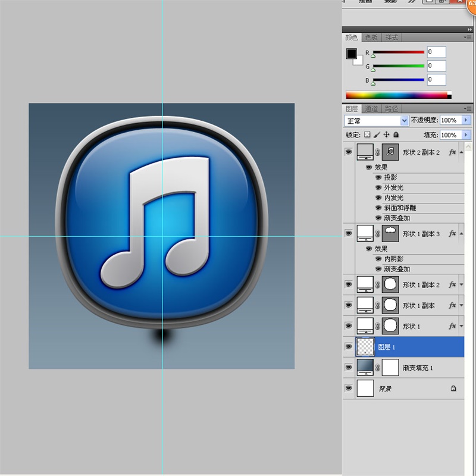Click the fx icon on 形状 2 副本 2

click(x=452, y=152)
